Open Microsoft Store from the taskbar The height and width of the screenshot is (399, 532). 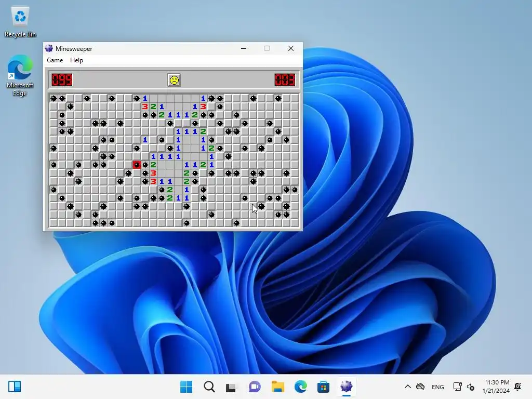(x=323, y=387)
